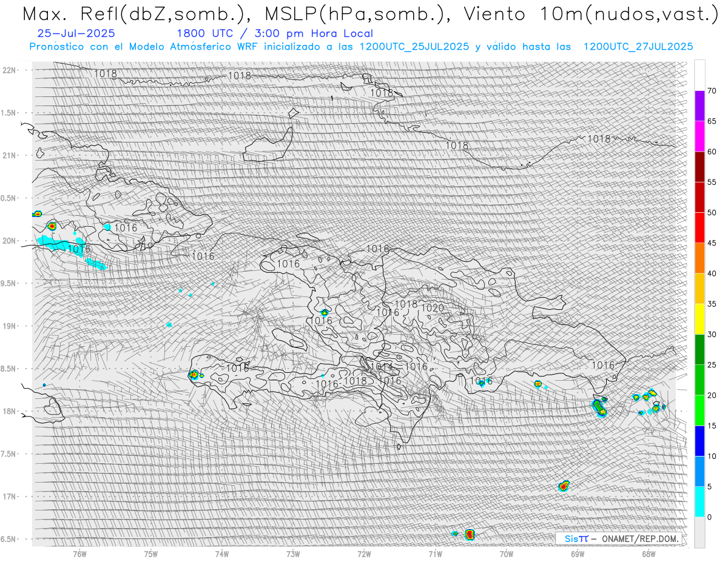Viewport: 728px width, 562px height.
Task: Click the small reflectivity cell inland near 19N 72.5W
Action: (325, 313)
